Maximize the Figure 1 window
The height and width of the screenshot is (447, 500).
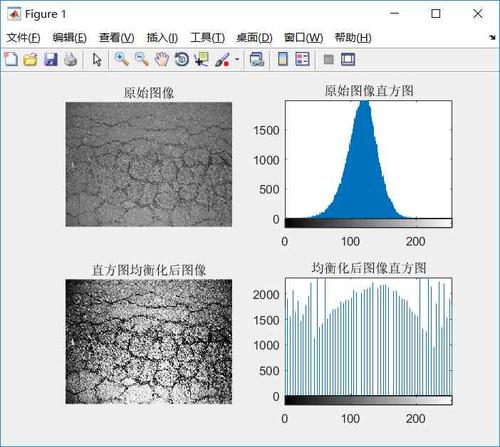(x=436, y=14)
